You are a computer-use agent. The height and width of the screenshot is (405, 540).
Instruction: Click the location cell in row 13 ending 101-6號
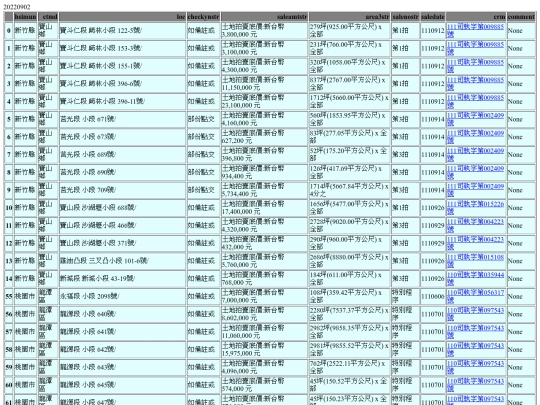(x=122, y=261)
